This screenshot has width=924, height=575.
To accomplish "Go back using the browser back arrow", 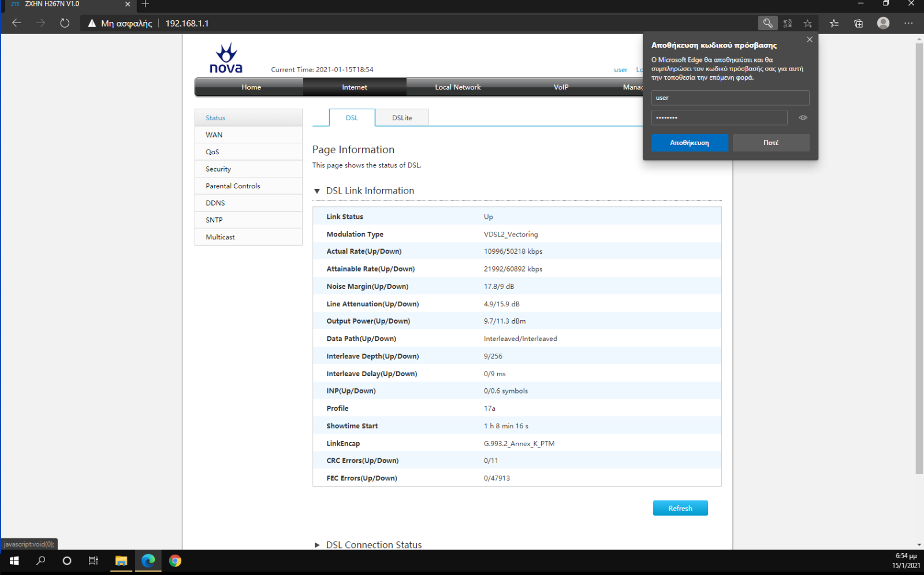I will [x=16, y=23].
